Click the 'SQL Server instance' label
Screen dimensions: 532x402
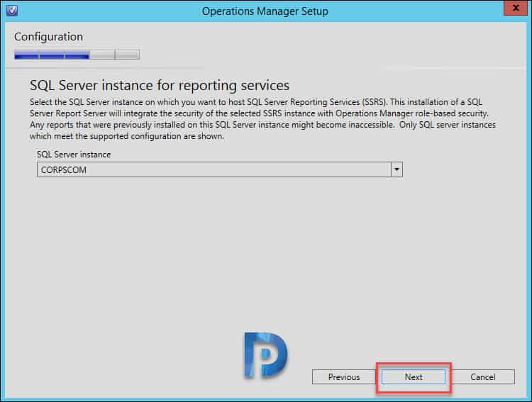(x=74, y=155)
